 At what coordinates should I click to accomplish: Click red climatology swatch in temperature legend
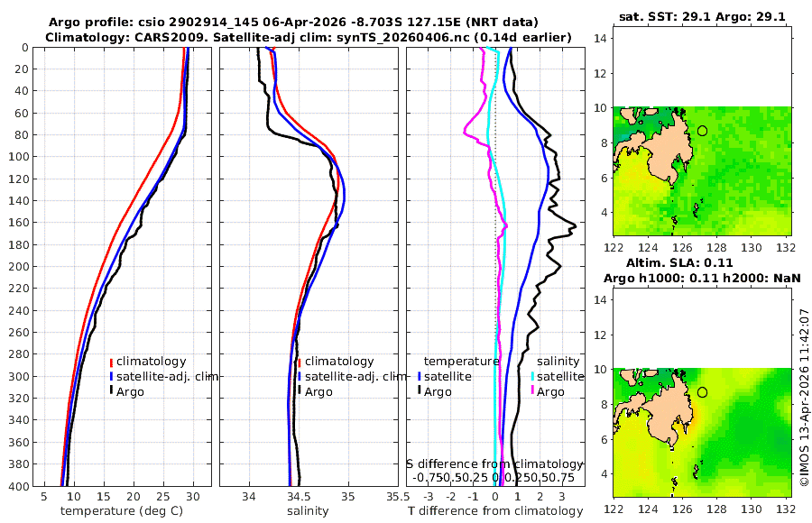tap(111, 362)
